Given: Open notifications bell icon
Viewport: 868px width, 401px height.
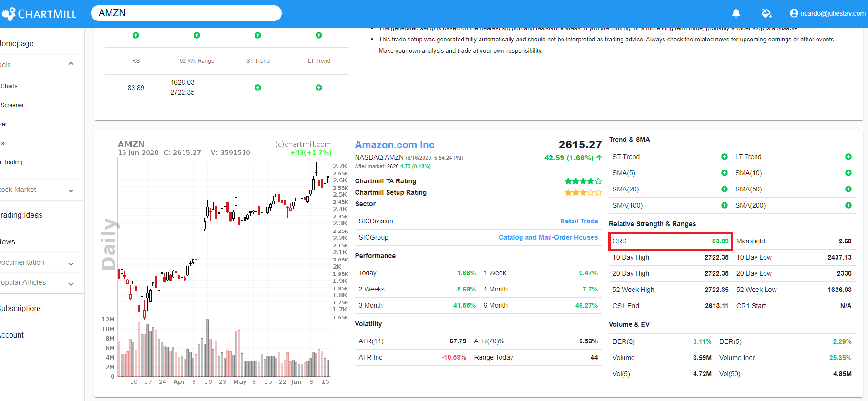Looking at the screenshot, I should coord(736,13).
